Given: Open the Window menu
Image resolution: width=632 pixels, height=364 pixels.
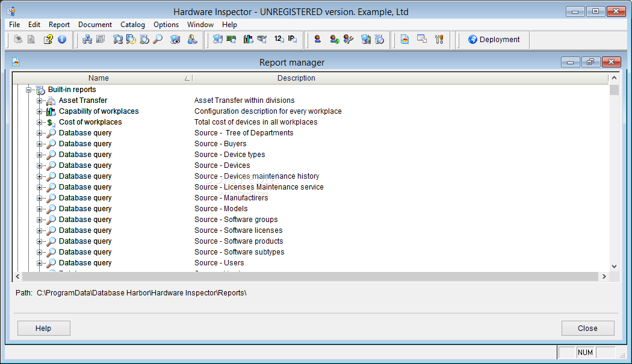Looking at the screenshot, I should click(x=200, y=25).
